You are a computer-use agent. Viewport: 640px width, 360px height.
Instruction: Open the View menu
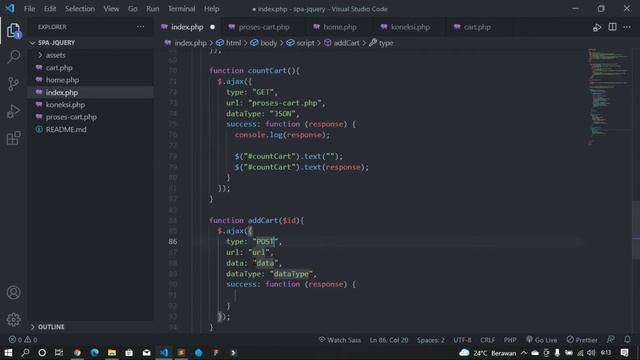(111, 9)
